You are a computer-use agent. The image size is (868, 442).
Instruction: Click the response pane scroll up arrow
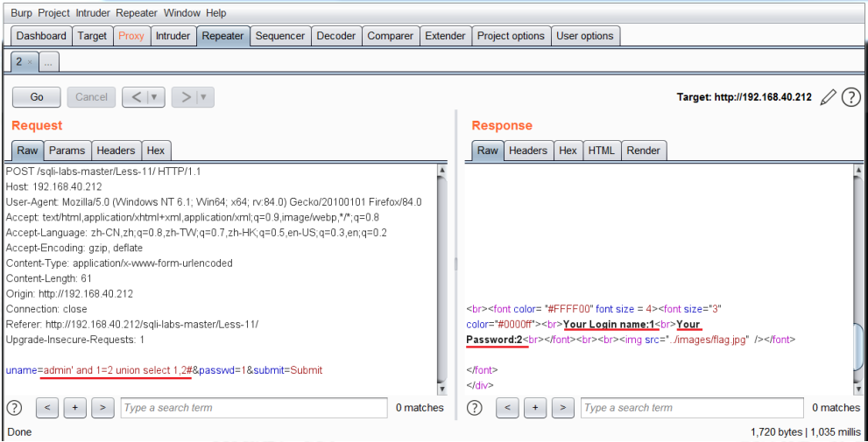coord(858,171)
